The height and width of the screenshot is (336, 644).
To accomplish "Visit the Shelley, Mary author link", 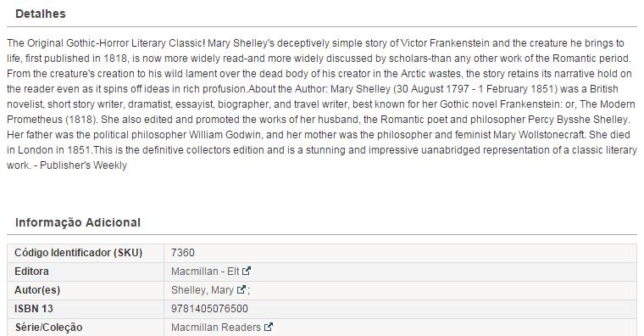I will point(202,290).
